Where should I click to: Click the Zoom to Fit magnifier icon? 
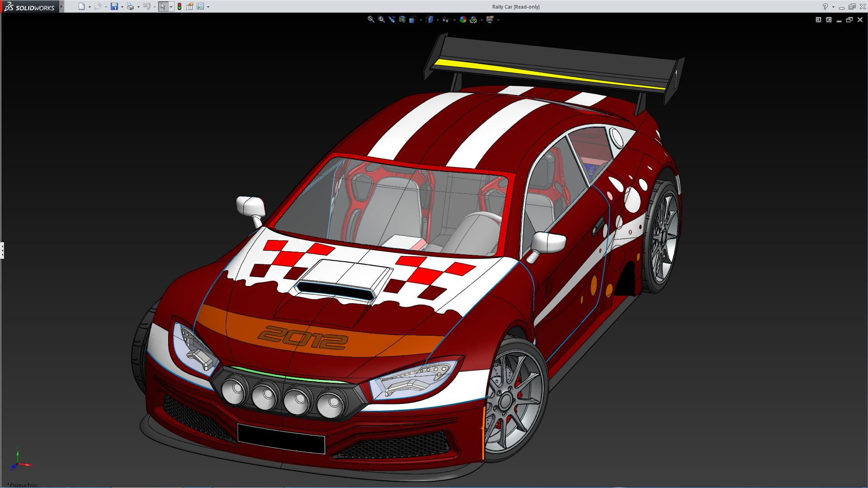(x=371, y=19)
